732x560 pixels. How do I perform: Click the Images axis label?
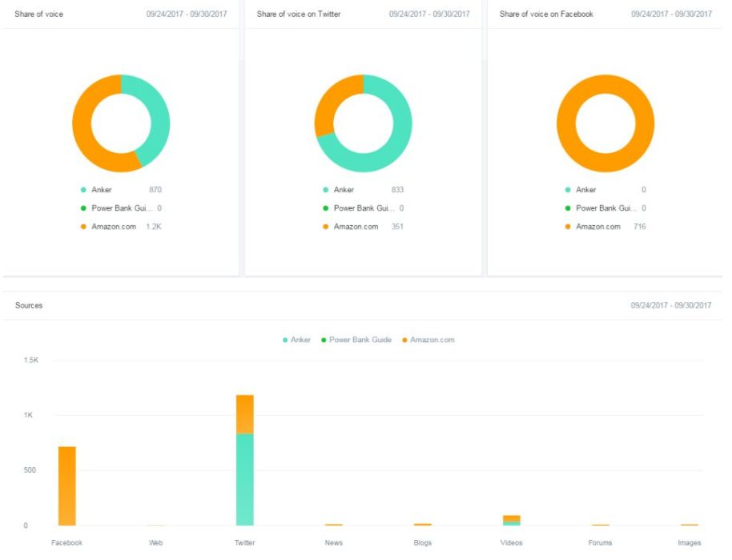coord(690,542)
